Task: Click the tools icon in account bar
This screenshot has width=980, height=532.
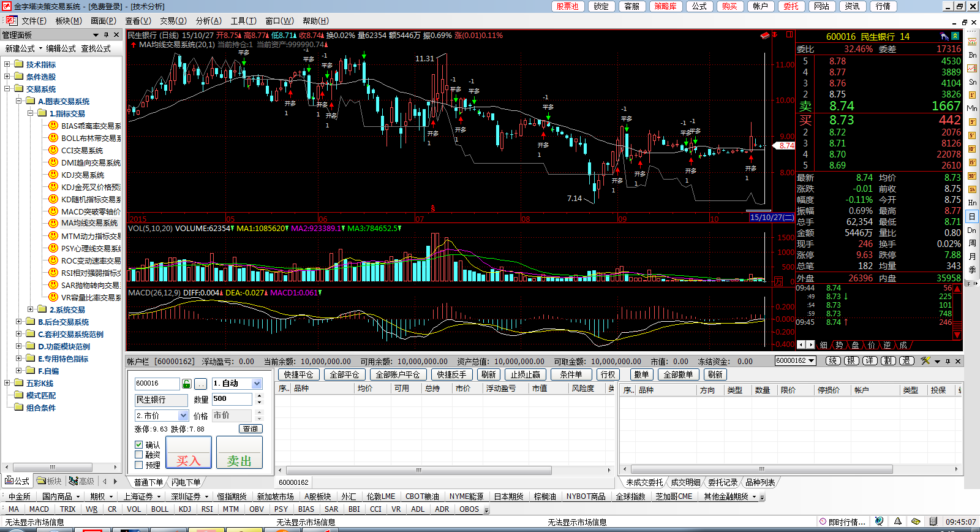Action: pos(925,361)
